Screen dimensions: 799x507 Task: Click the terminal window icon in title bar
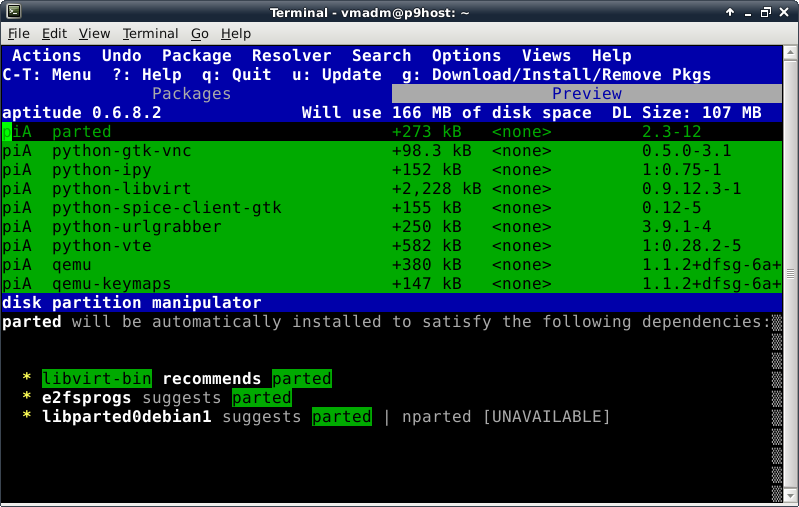[12, 12]
